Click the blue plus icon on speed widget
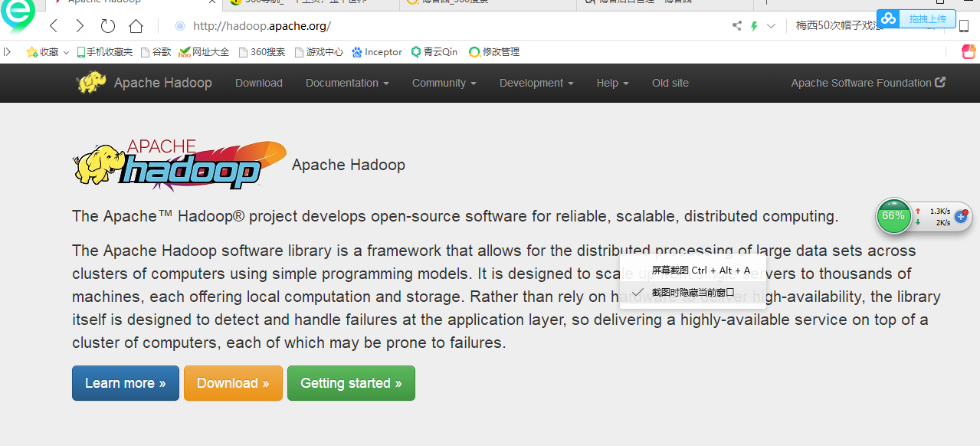Viewport: 980px width, 446px height. (x=960, y=217)
